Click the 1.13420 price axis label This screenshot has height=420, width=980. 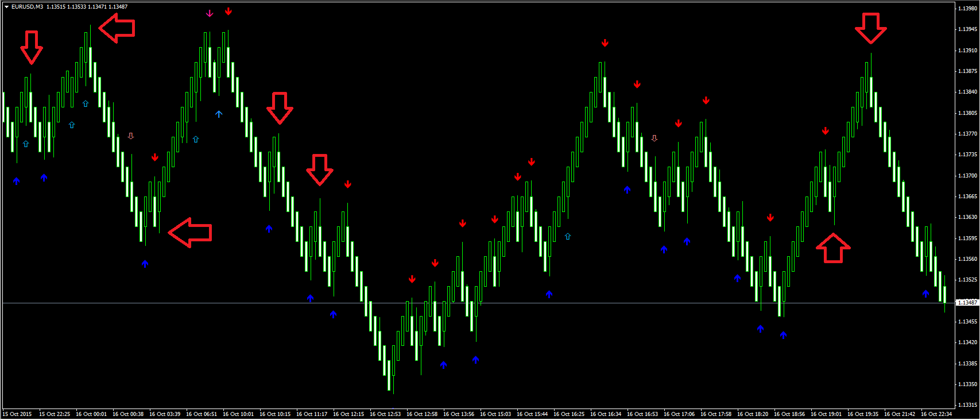point(967,342)
